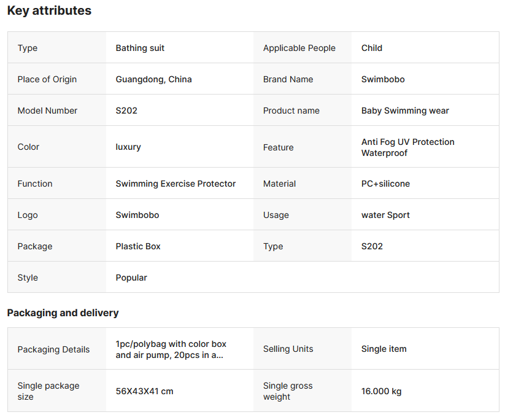Select the Single item selling unit

pyautogui.click(x=384, y=349)
